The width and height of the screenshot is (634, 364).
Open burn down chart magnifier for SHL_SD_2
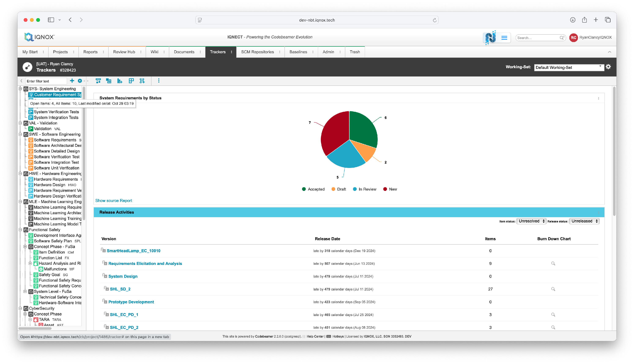[x=553, y=289]
